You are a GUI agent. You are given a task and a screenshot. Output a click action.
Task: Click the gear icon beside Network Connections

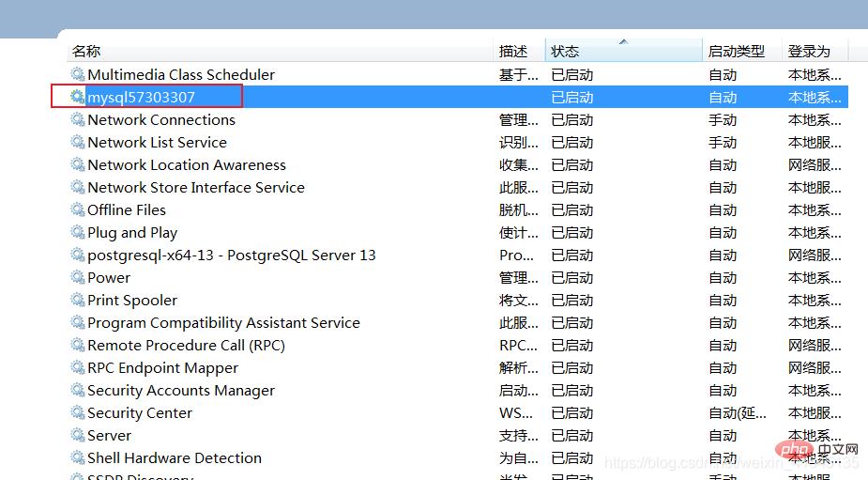point(78,119)
